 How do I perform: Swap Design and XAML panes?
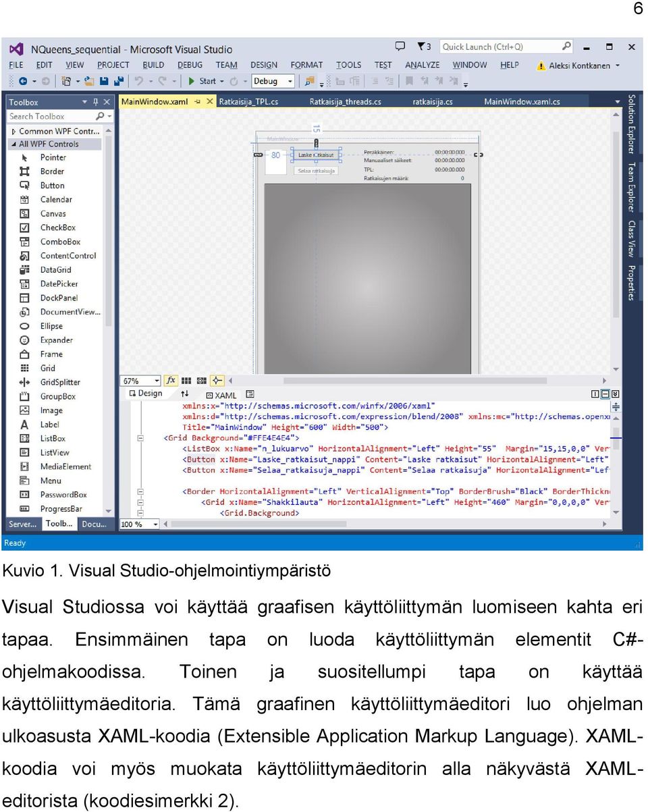pyautogui.click(x=185, y=394)
